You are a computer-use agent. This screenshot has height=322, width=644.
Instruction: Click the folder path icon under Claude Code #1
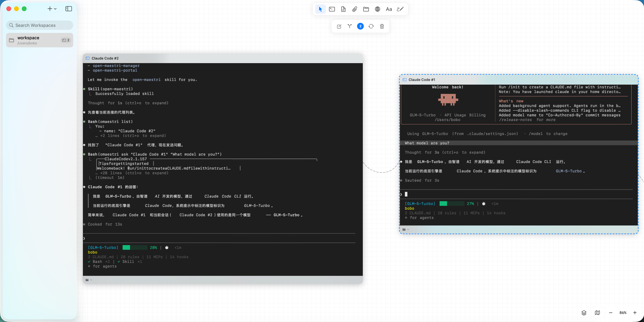pos(404,229)
